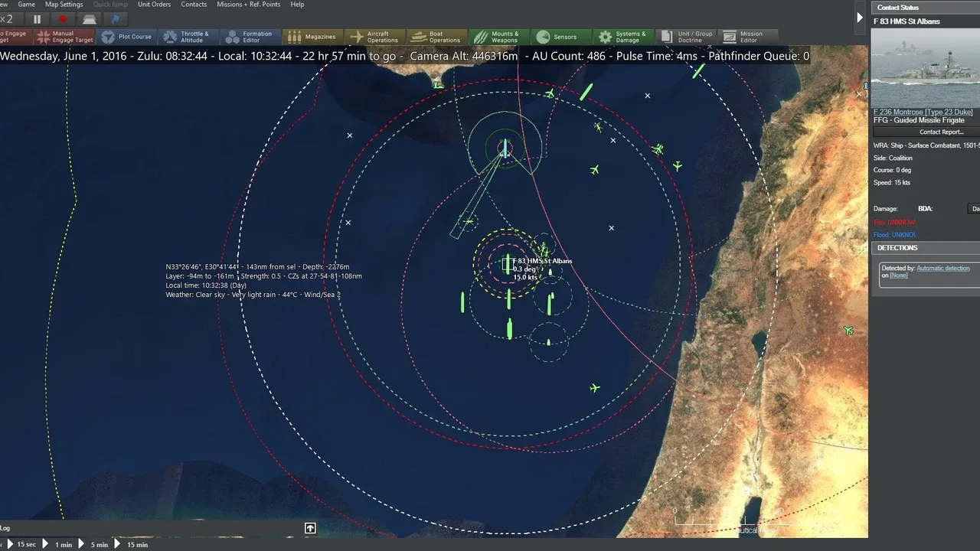The width and height of the screenshot is (980, 551).
Task: Open the Magazines window
Action: click(x=312, y=37)
